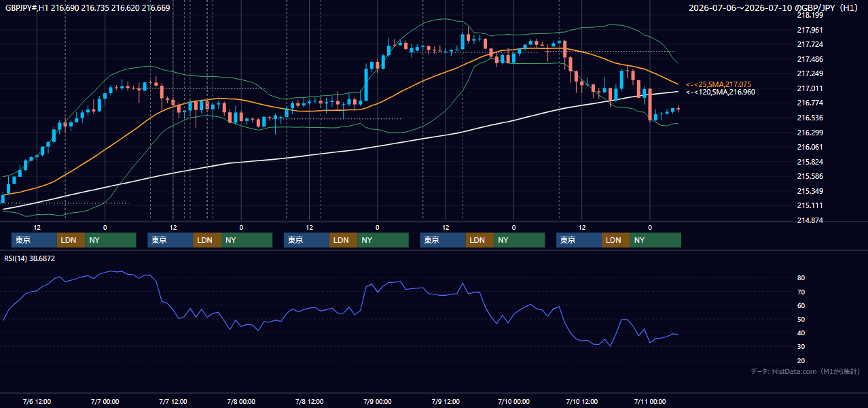Click the LDN session box for 7/6
This screenshot has height=408, width=868.
click(x=71, y=240)
